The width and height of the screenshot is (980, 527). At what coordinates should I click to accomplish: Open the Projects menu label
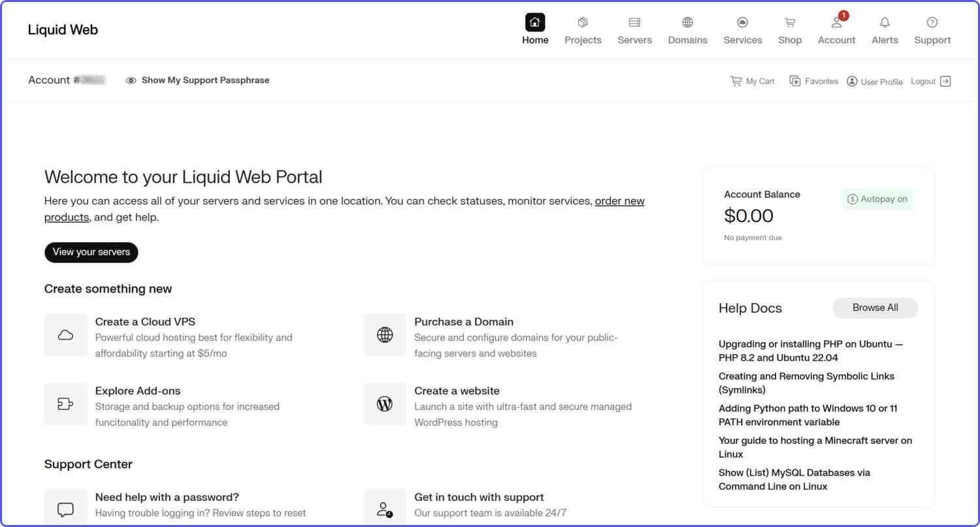(583, 40)
